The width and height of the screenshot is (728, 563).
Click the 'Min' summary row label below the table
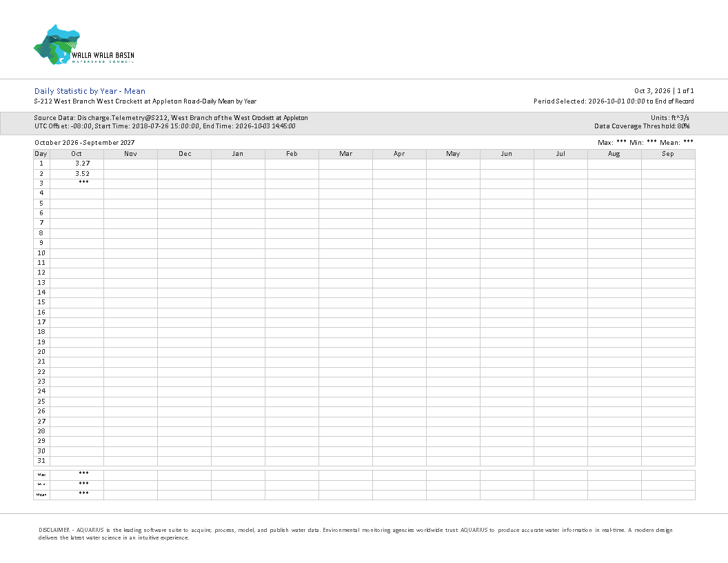[x=41, y=484]
